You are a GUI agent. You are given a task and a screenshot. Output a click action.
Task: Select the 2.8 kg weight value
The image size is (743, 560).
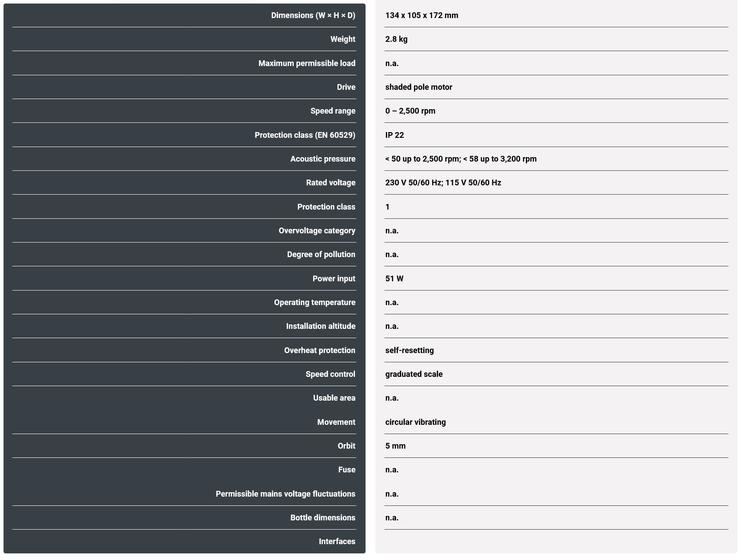pyautogui.click(x=396, y=39)
